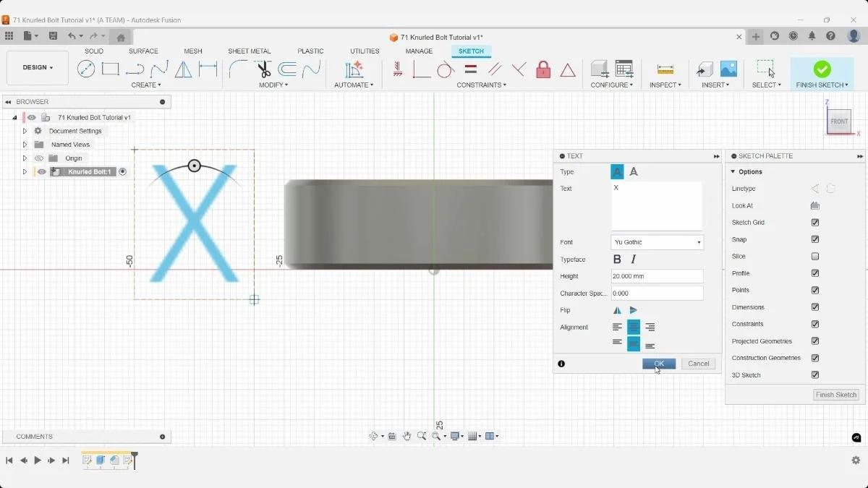Select the Offset tool
This screenshot has height=488, width=868.
pos(287,69)
